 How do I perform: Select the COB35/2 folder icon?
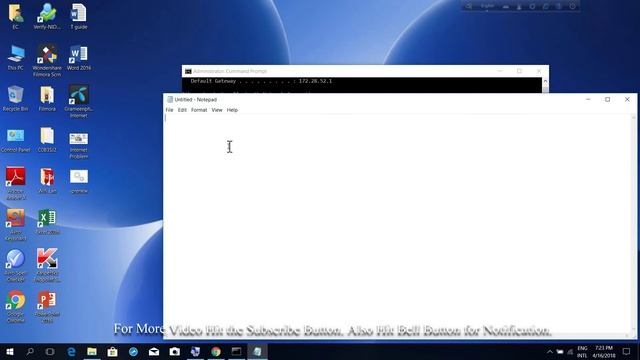click(x=47, y=140)
